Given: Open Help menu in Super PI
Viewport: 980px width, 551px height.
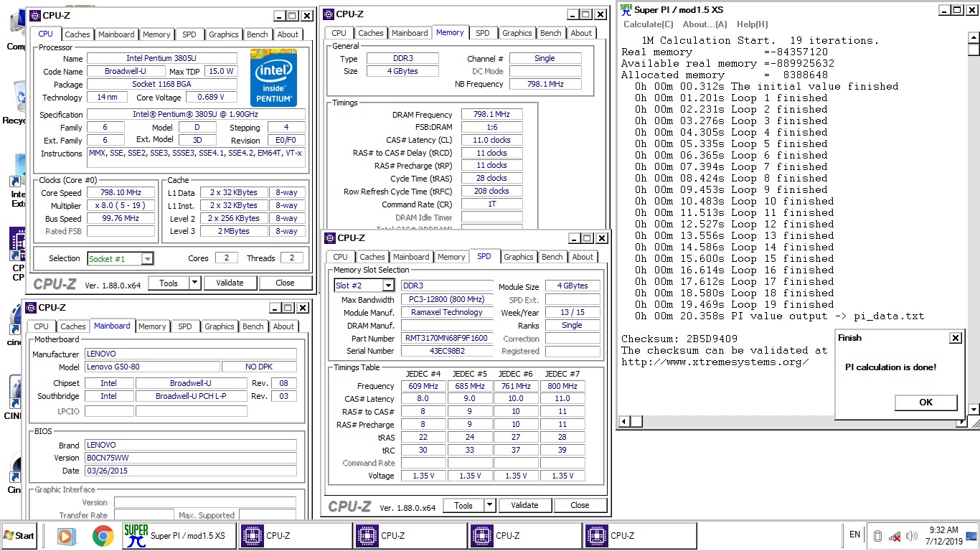Looking at the screenshot, I should click(753, 24).
